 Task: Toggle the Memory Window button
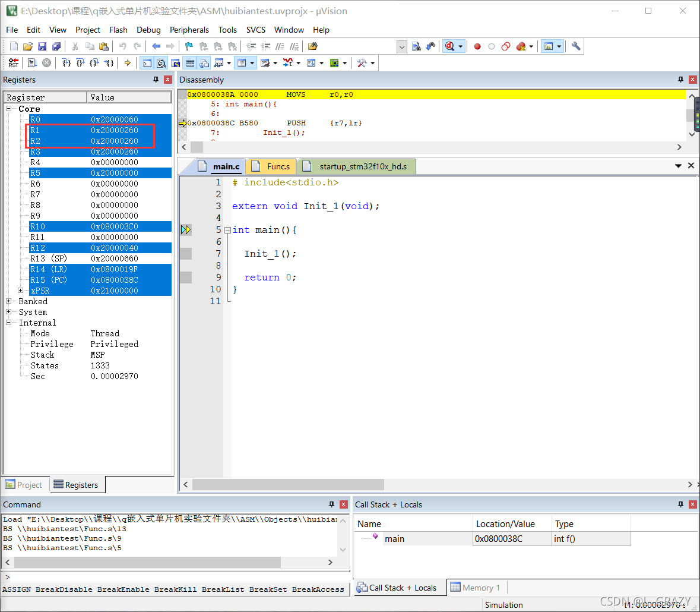click(242, 63)
